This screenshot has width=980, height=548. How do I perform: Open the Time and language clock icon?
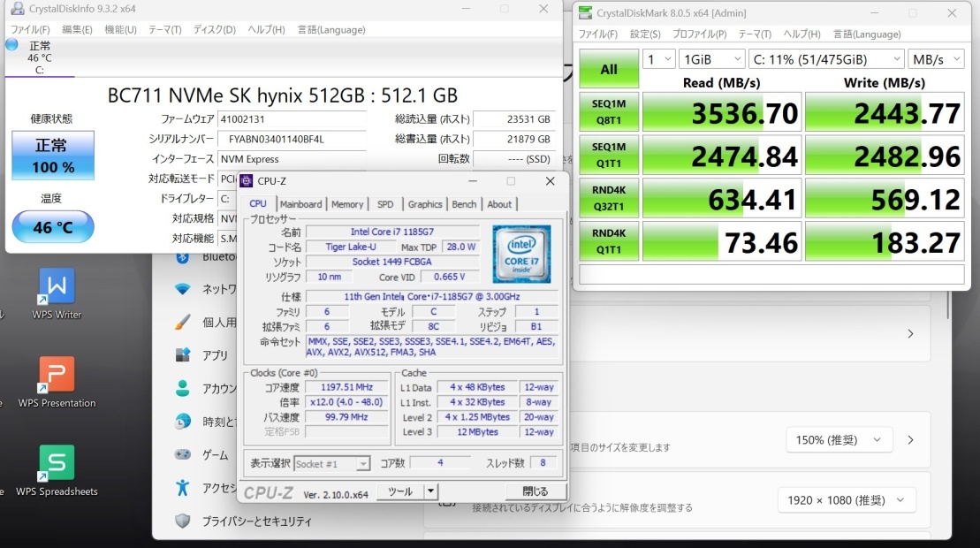pos(183,421)
